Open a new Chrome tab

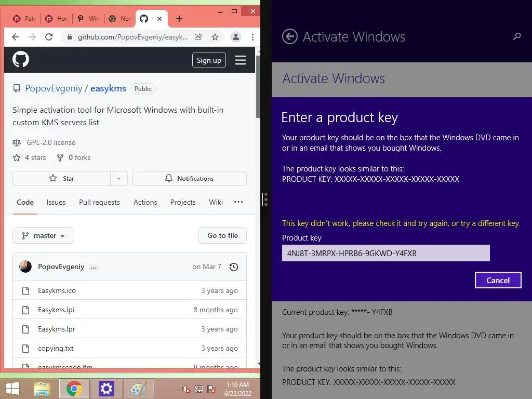point(179,19)
